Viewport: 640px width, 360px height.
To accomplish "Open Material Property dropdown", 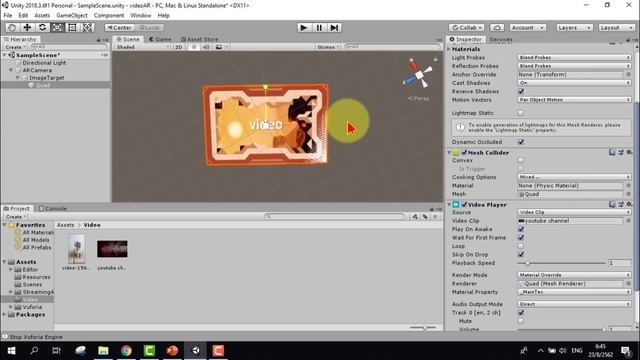I will click(574, 292).
